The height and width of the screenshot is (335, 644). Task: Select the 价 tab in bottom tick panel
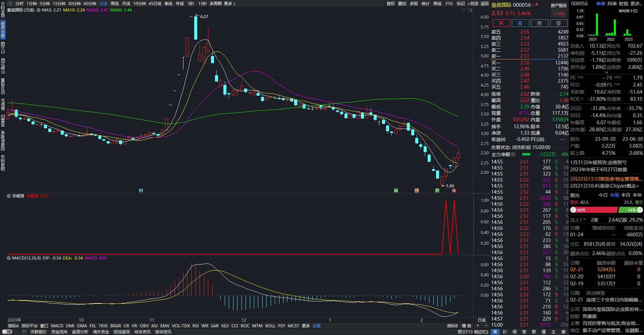click(505, 332)
